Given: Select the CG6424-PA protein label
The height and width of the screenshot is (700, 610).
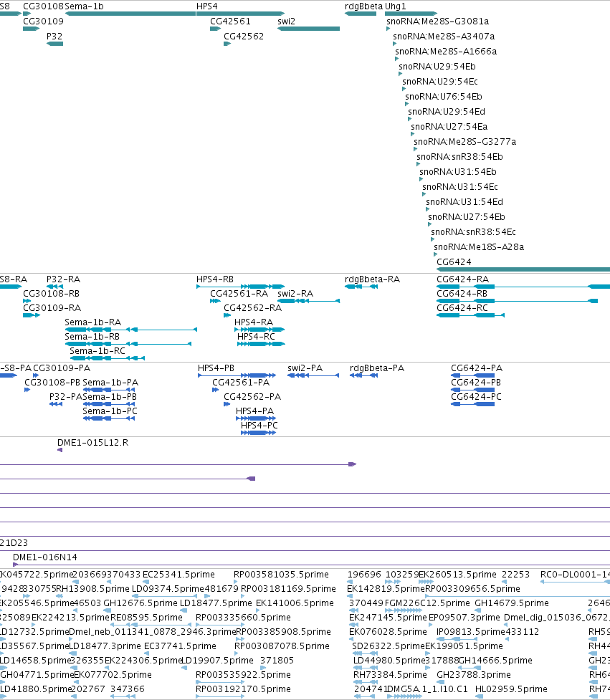Looking at the screenshot, I should pyautogui.click(x=477, y=368).
